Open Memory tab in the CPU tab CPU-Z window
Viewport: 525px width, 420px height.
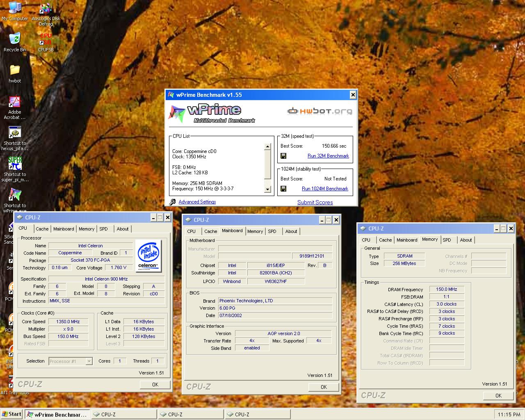87,229
